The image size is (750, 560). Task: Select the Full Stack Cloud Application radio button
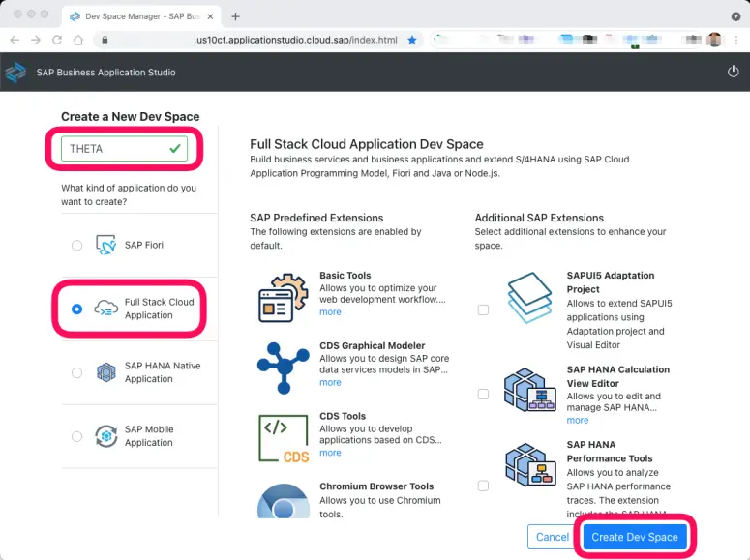[76, 309]
